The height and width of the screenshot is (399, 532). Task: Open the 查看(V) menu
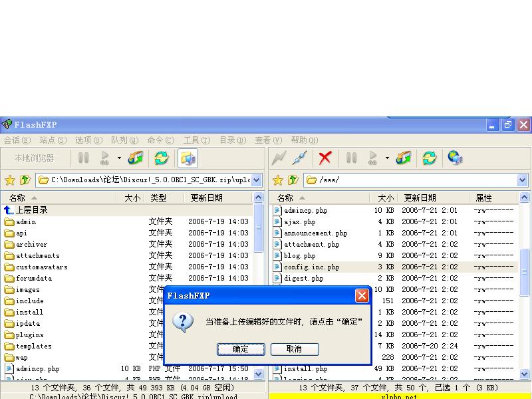point(269,140)
